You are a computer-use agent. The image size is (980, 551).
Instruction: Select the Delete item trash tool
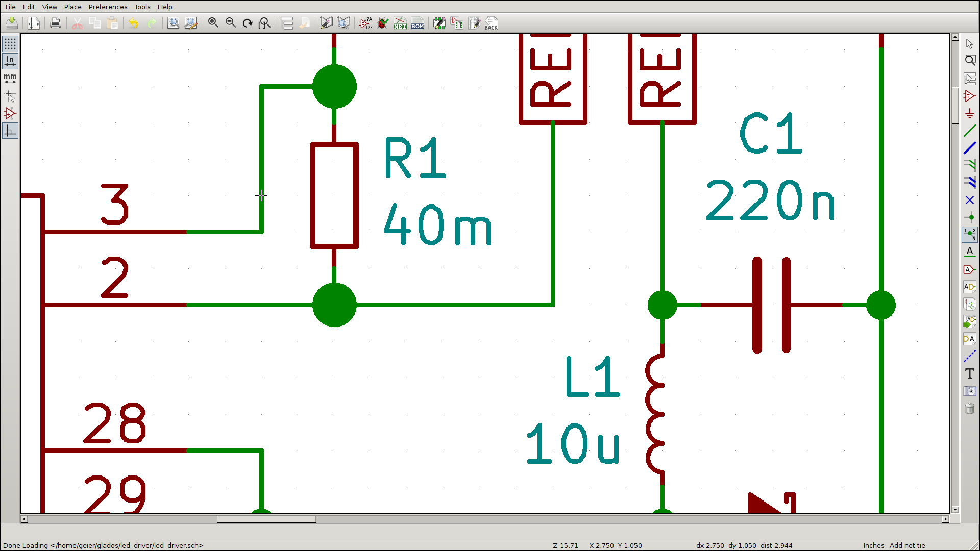tap(969, 408)
